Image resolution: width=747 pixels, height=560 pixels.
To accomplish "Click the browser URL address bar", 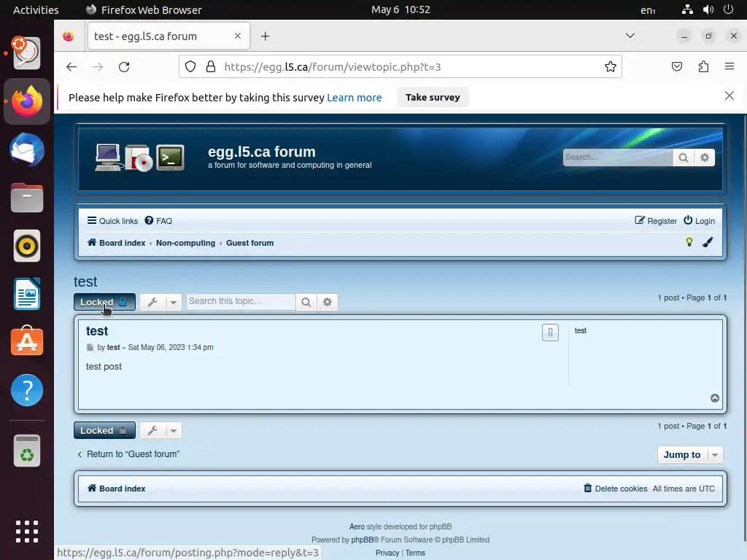I will 400,66.
